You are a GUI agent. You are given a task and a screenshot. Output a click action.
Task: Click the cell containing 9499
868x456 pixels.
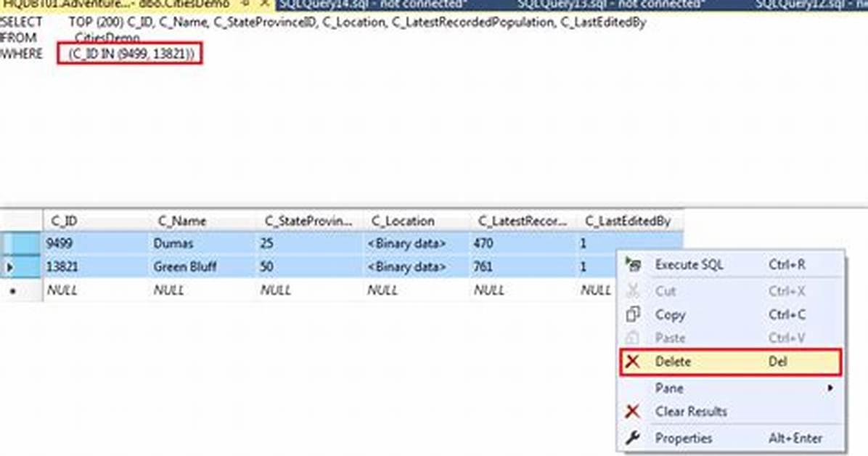(97, 243)
